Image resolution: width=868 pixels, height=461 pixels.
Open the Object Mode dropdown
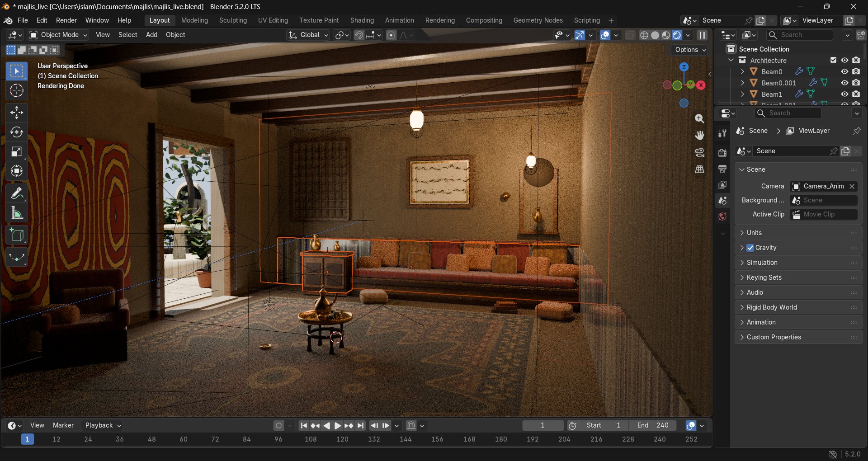coord(58,35)
